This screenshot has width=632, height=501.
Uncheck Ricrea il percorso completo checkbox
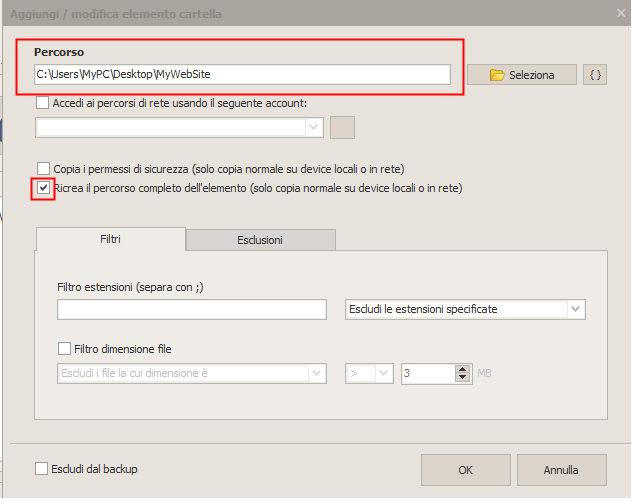coord(43,188)
